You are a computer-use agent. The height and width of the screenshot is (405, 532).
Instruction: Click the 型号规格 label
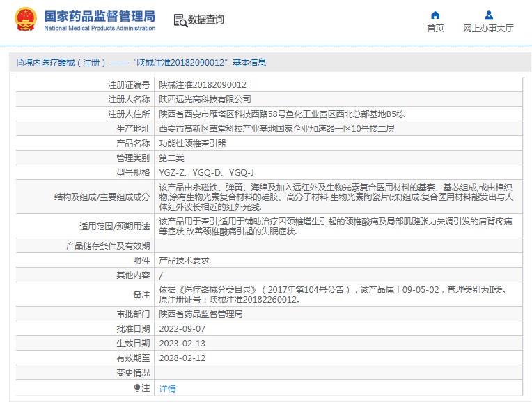coord(133,173)
